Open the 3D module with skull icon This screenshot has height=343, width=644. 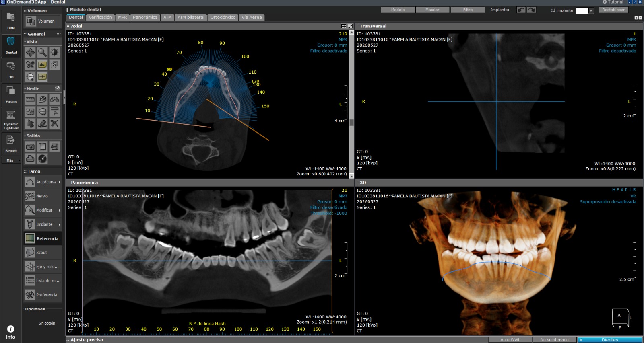click(11, 70)
